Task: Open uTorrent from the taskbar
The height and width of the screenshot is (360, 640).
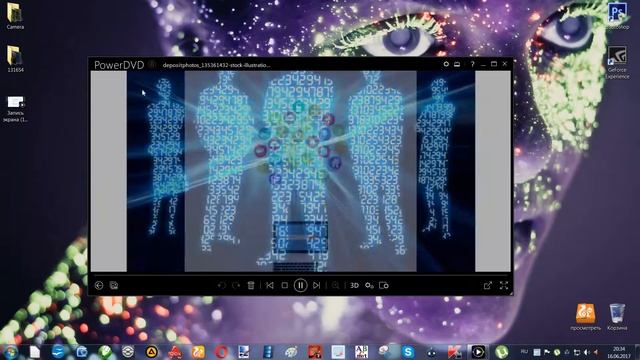Action: (x=502, y=352)
